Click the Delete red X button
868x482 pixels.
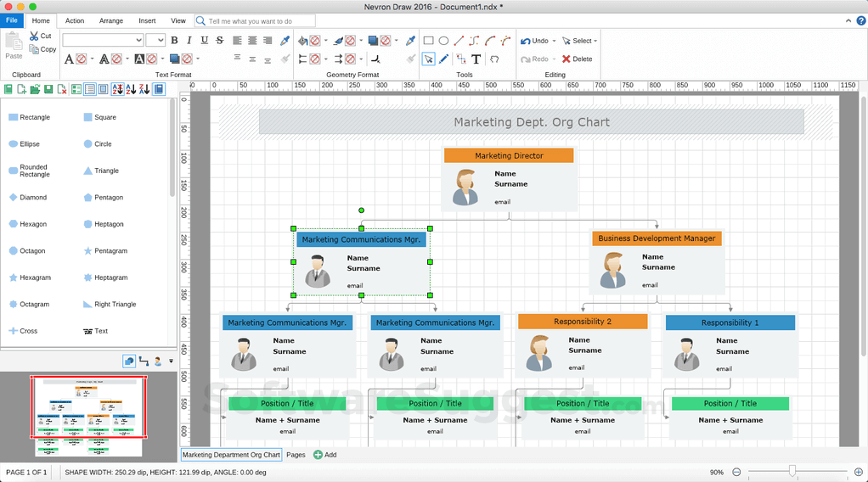click(x=578, y=59)
